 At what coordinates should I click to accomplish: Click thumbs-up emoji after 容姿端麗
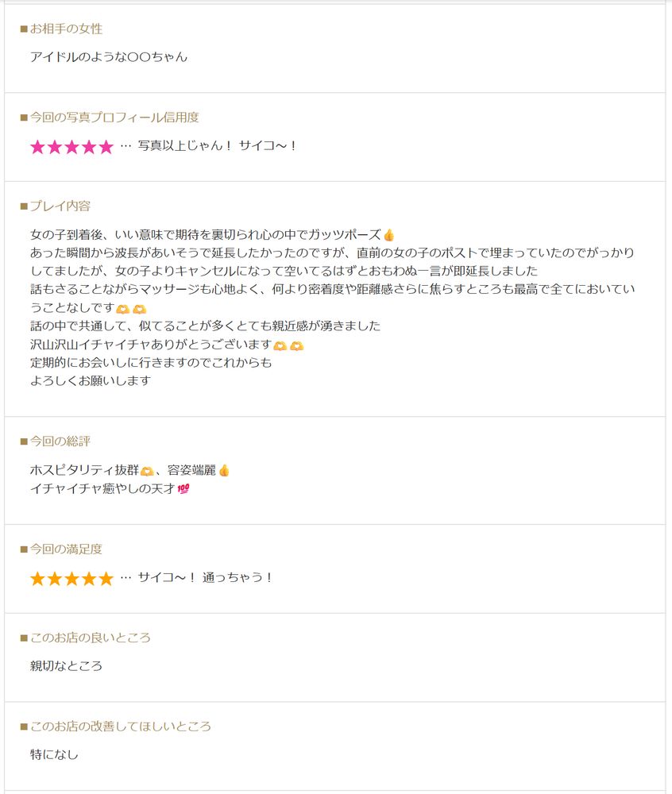[224, 470]
